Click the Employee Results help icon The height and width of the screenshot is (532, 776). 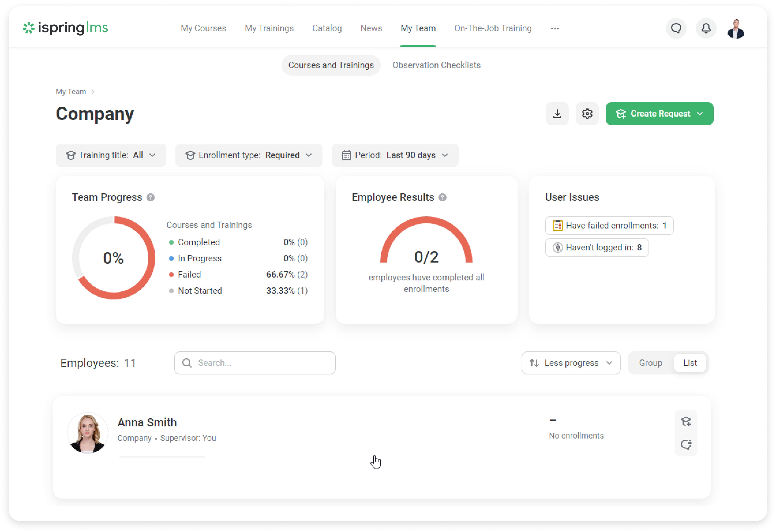(x=442, y=198)
